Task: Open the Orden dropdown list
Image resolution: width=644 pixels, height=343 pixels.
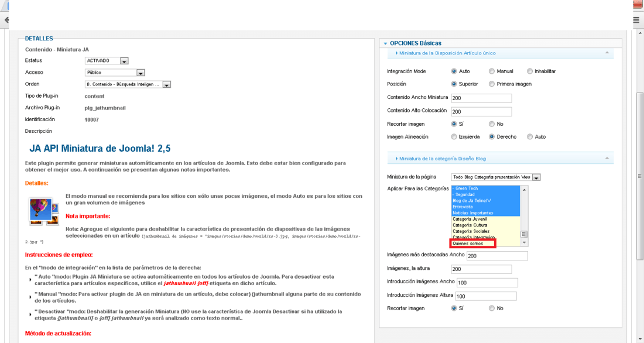Action: [128, 84]
